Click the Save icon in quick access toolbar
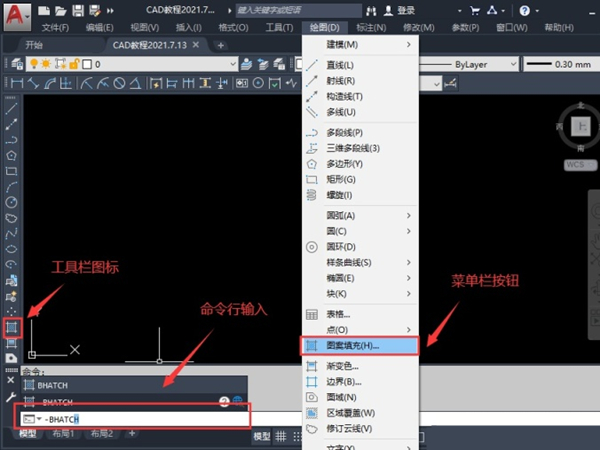Screen dimensions: 600x450 pos(76,9)
